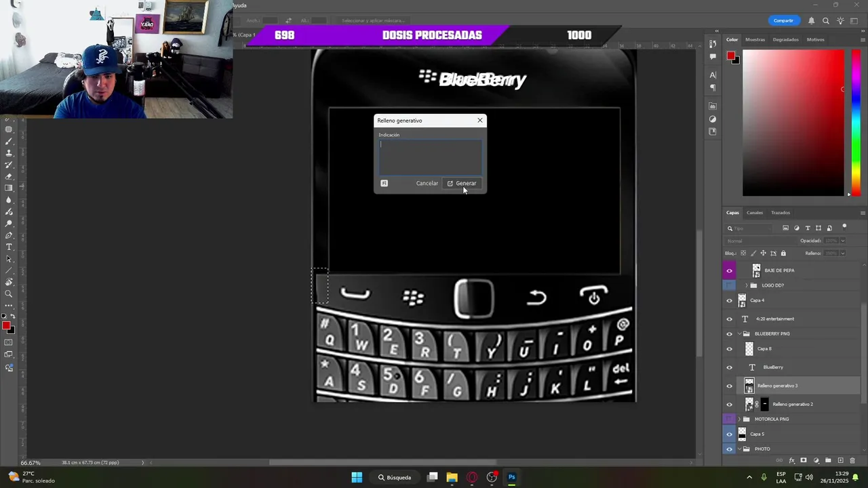Screen dimensions: 868x488
Task: Open the Layers panel options menu
Action: 863,213
